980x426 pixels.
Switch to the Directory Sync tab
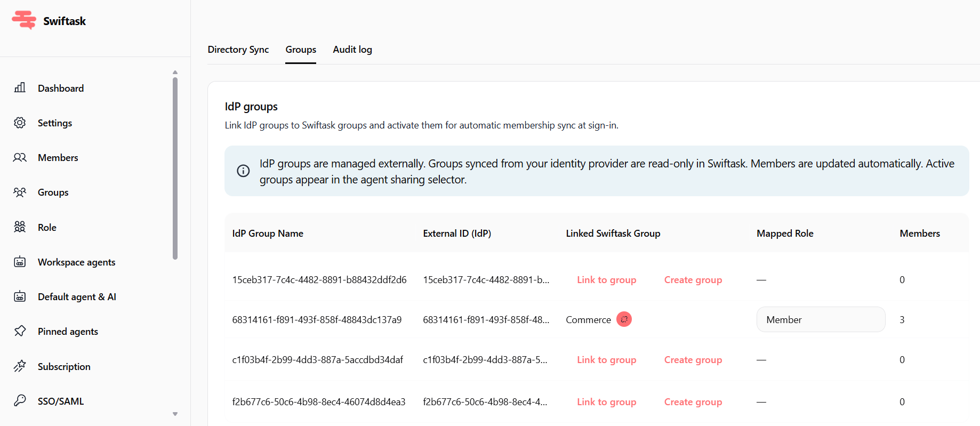point(238,50)
